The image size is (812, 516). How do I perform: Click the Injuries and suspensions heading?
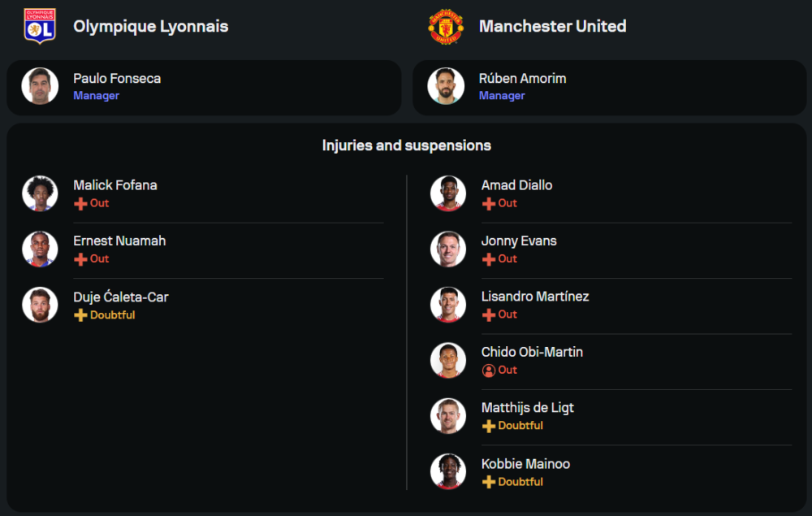point(406,145)
